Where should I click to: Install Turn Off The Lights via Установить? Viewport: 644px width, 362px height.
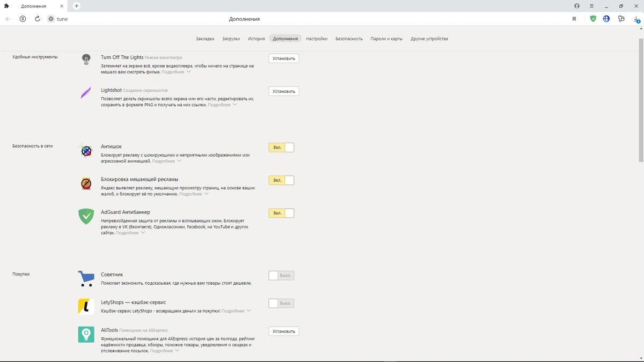pos(284,58)
